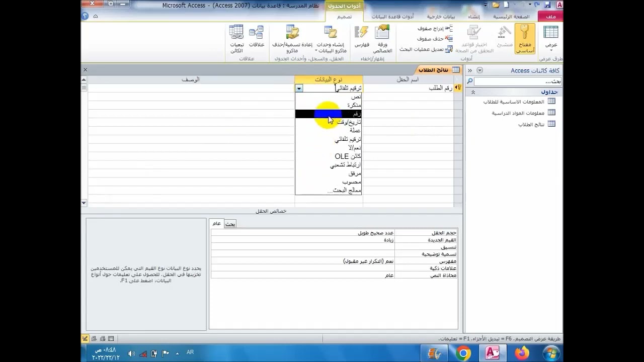Open the ملف (File) tab

(550, 17)
